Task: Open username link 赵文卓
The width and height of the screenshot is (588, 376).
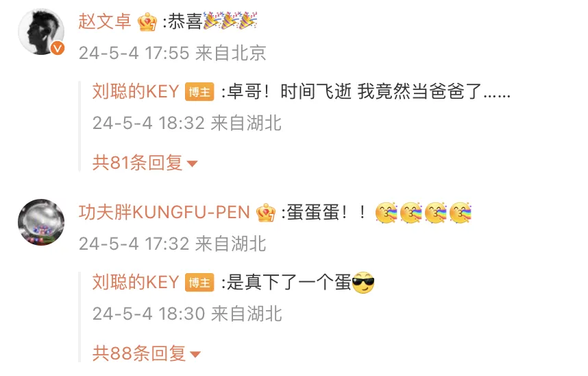Action: tap(105, 21)
